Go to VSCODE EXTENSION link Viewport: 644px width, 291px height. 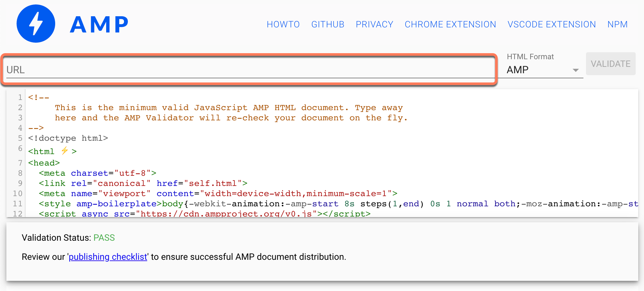pos(552,25)
